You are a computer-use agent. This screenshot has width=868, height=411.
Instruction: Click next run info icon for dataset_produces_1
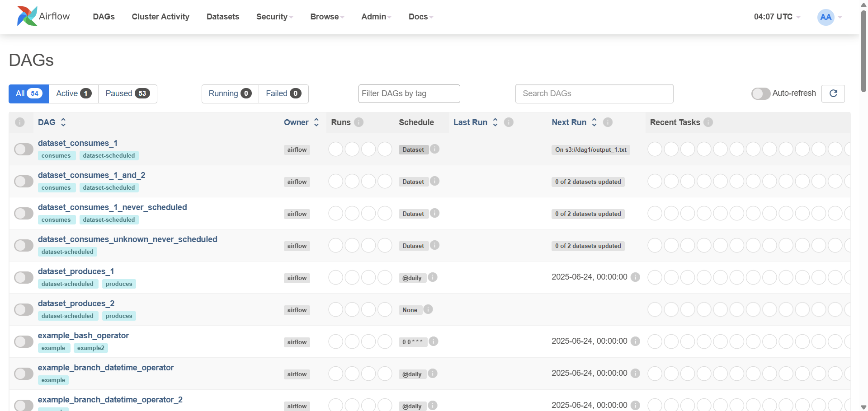[635, 277]
